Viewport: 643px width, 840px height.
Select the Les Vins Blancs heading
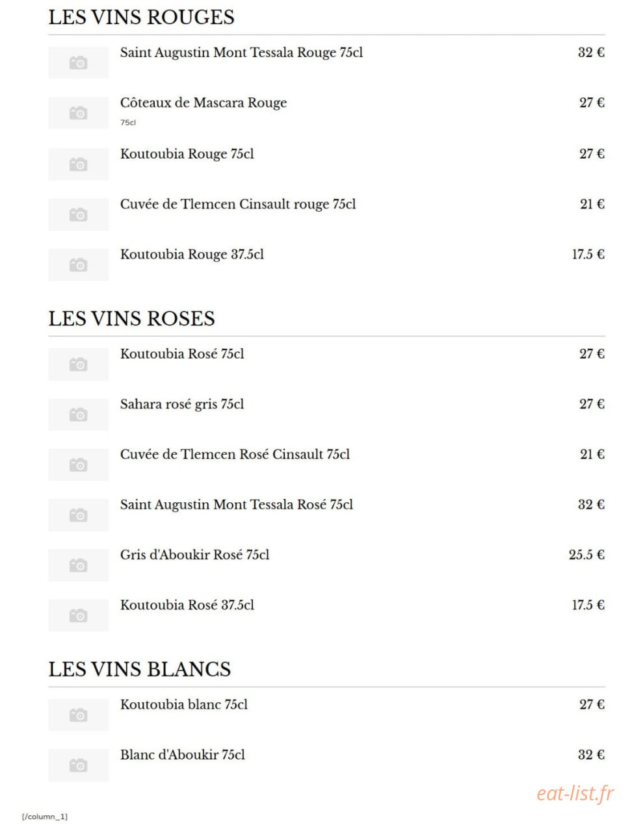coord(139,669)
